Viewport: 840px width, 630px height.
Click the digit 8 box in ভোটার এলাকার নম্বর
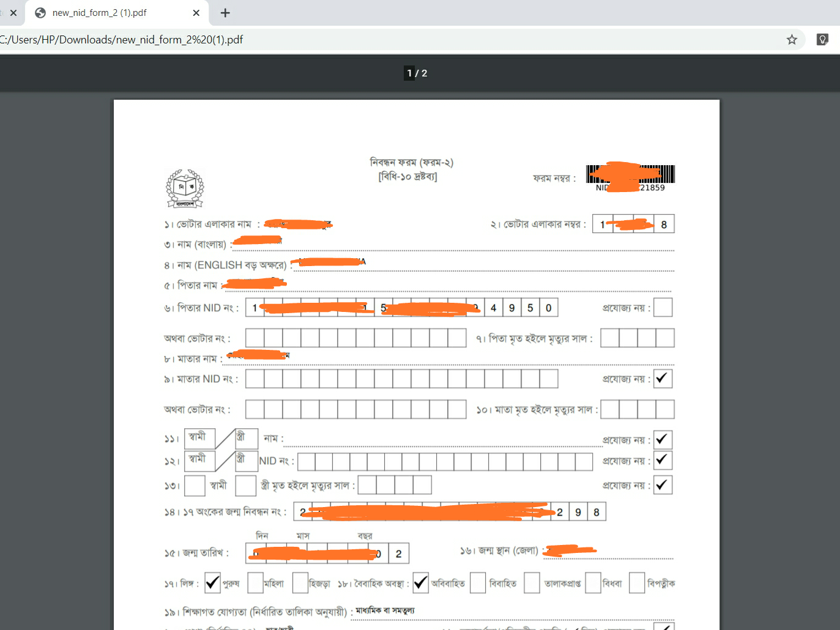coord(664,224)
